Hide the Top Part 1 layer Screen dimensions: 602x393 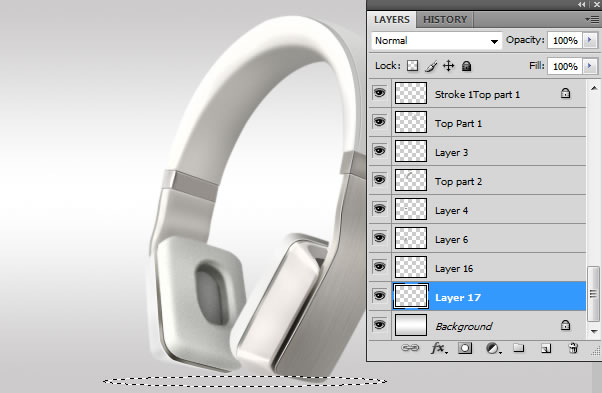(x=379, y=122)
